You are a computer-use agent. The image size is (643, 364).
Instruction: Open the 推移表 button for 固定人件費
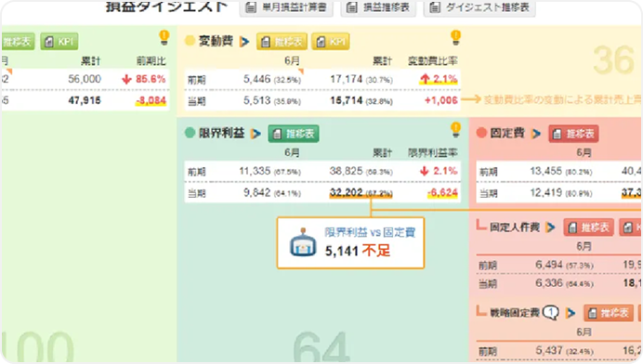point(588,227)
